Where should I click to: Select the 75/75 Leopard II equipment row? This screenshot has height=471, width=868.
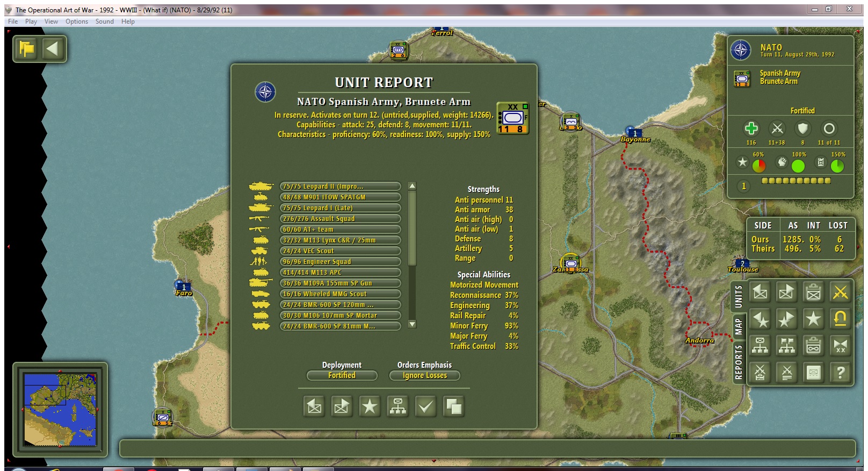click(x=341, y=187)
